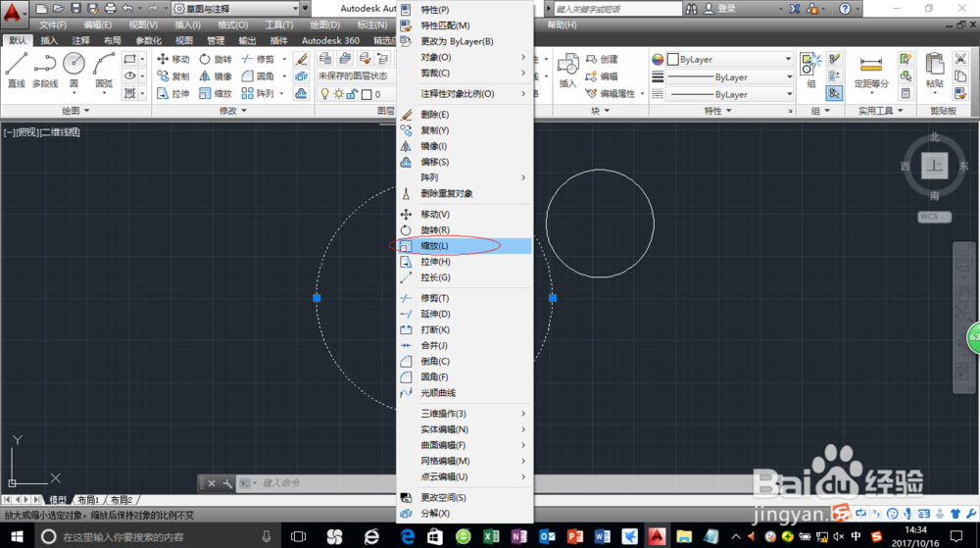Click the Explode (分解) item icon in menu

[x=406, y=513]
